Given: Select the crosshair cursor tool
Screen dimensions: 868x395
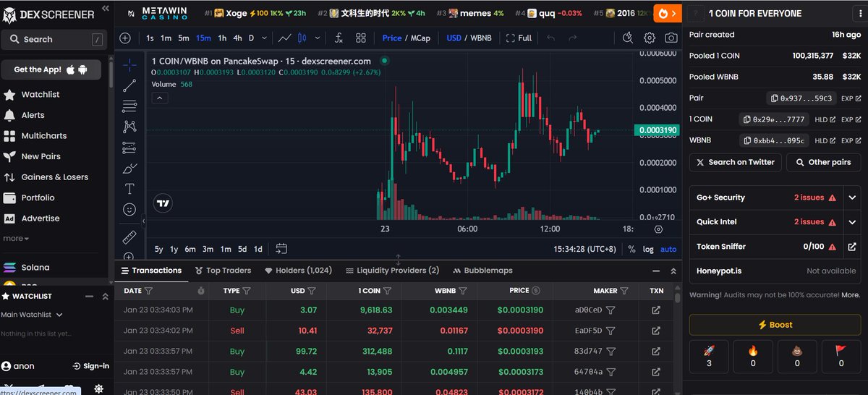Looking at the screenshot, I should 129,65.
